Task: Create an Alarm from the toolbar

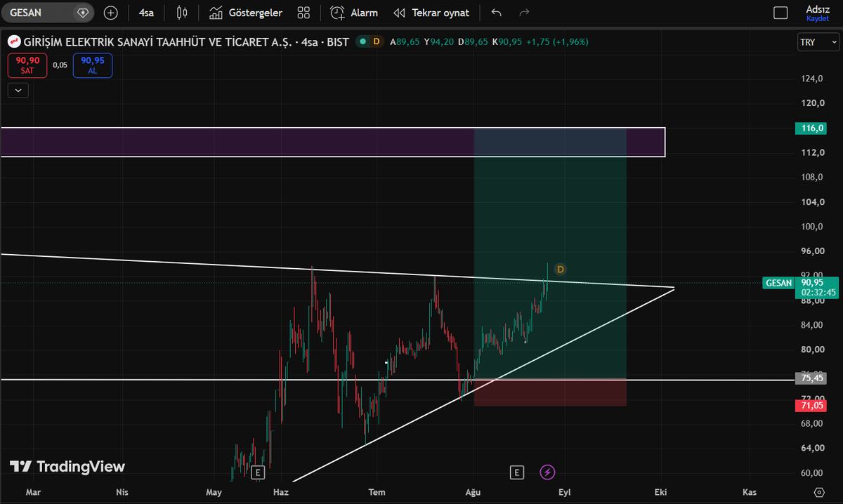Action: (x=354, y=13)
